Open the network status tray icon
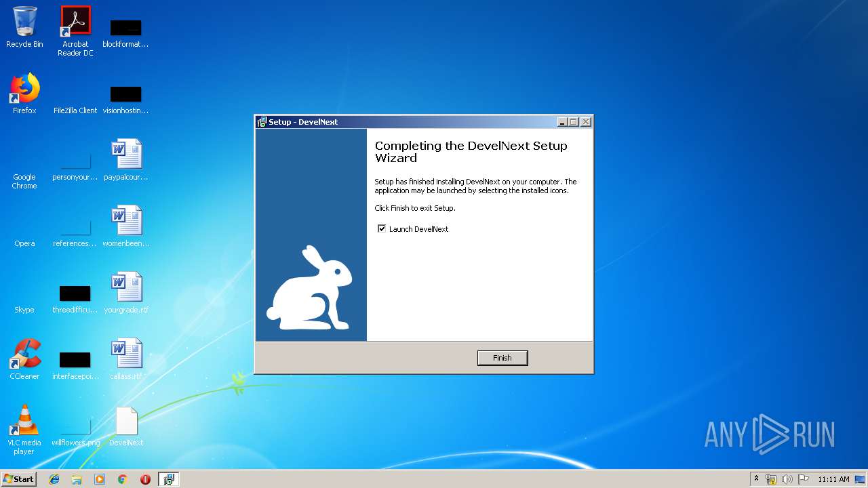This screenshot has width=868, height=488. click(x=771, y=479)
